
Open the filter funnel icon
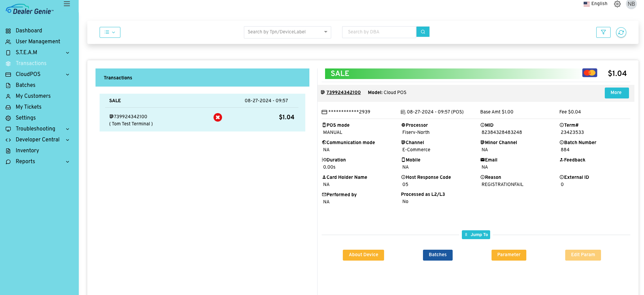603,32
